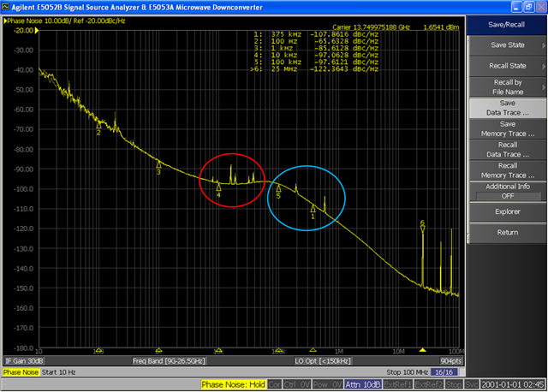
Task: Click the Agilent application title icon
Action: (x=6, y=7)
